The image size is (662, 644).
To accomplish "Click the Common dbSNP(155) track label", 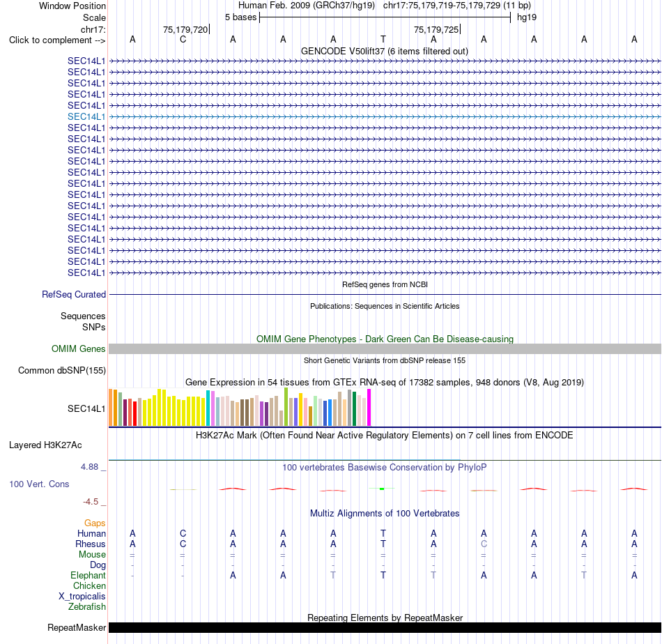I will pos(61,370).
